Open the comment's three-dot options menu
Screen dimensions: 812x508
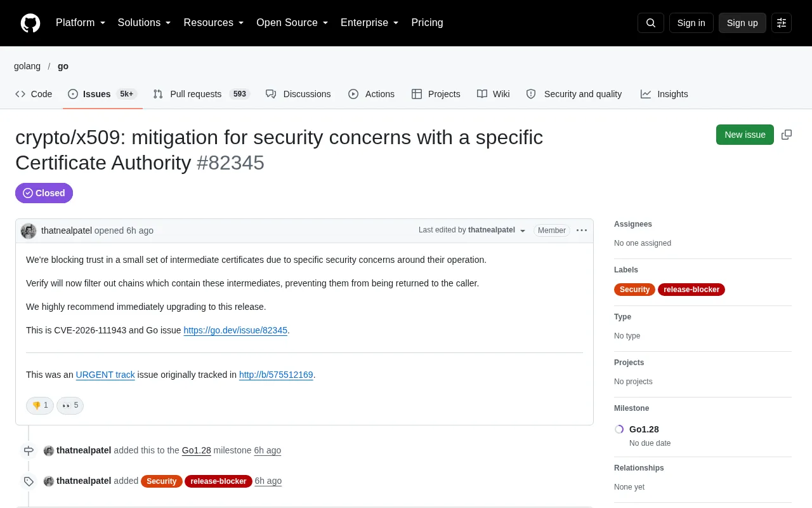coord(582,230)
